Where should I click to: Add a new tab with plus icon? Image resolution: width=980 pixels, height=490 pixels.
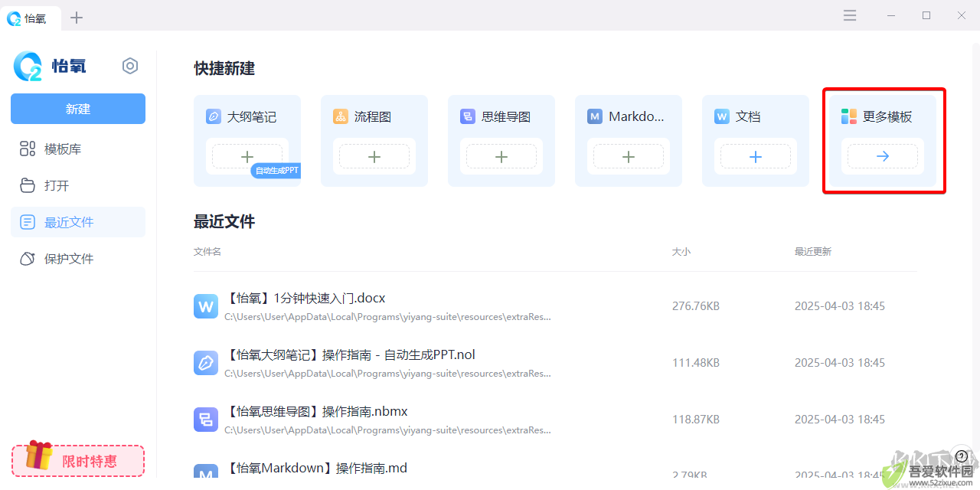point(77,18)
